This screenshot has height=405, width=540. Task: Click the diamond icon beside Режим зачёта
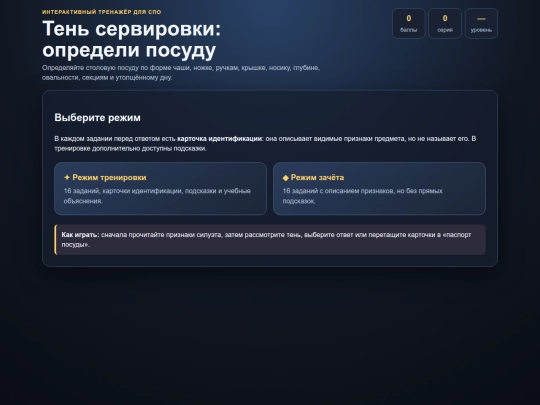pos(285,178)
